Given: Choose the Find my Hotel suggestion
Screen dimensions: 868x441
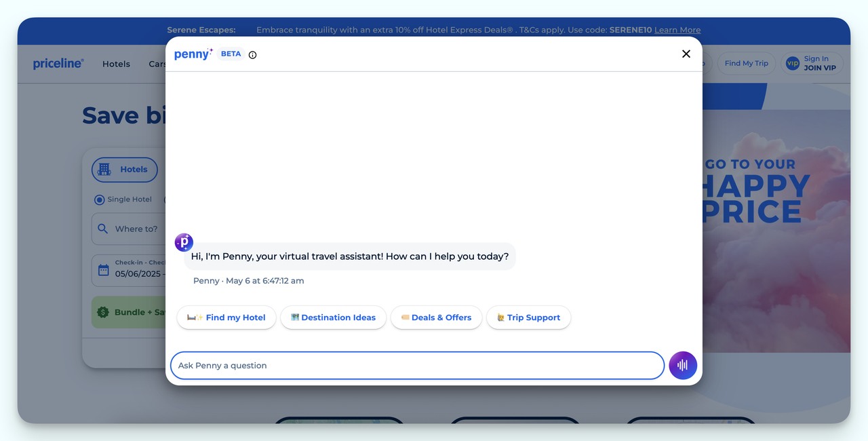Looking at the screenshot, I should point(226,318).
